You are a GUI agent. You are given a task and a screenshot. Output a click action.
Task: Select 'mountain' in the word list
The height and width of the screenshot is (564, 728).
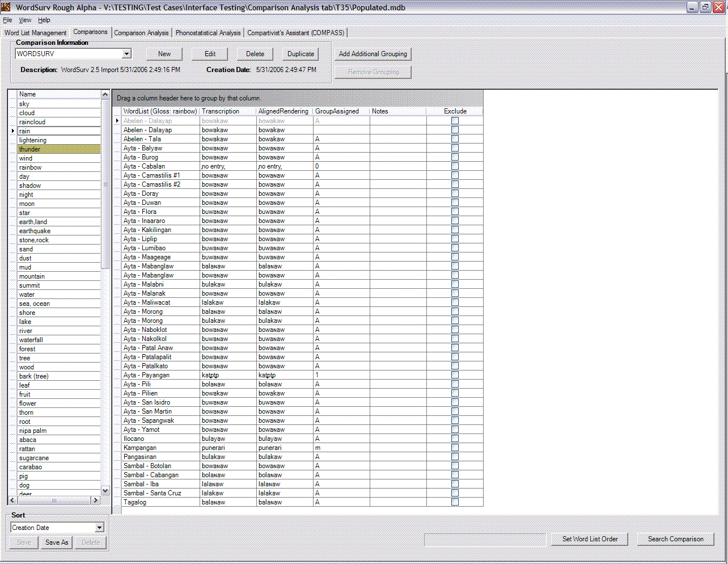[x=59, y=276]
